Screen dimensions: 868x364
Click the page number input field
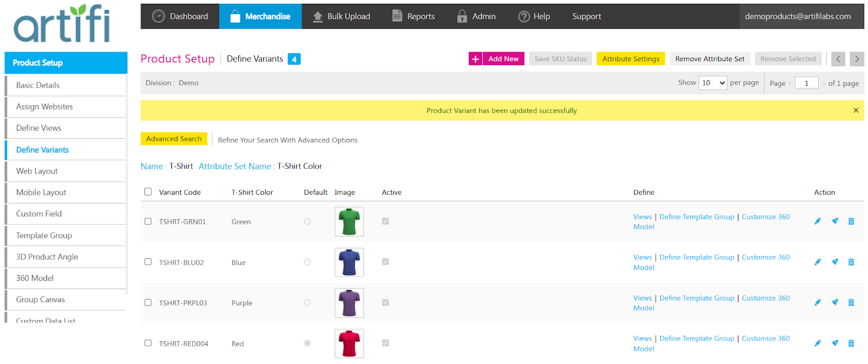coord(807,83)
